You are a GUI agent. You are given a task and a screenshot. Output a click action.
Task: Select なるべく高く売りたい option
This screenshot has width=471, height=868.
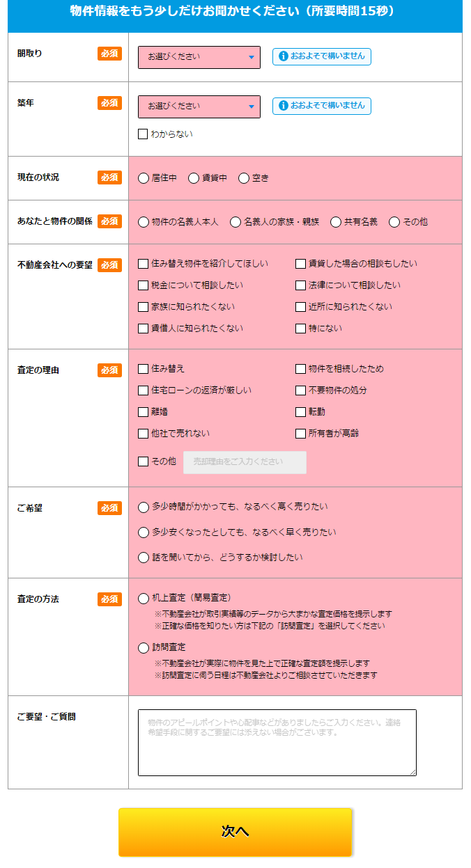(x=144, y=507)
